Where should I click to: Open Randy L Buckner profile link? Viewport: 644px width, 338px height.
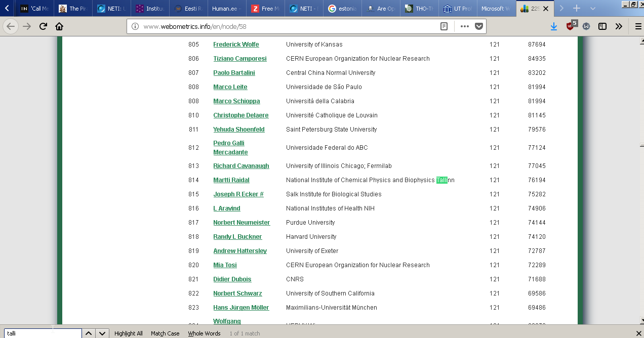pos(237,237)
